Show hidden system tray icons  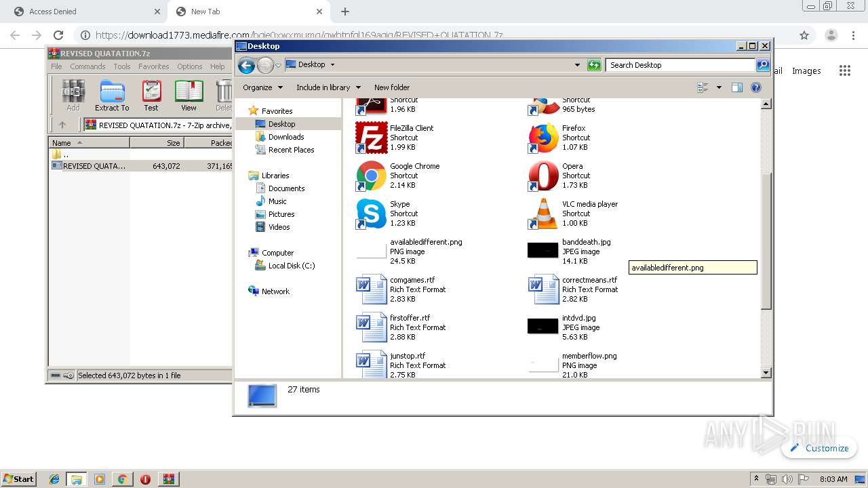[x=757, y=479]
